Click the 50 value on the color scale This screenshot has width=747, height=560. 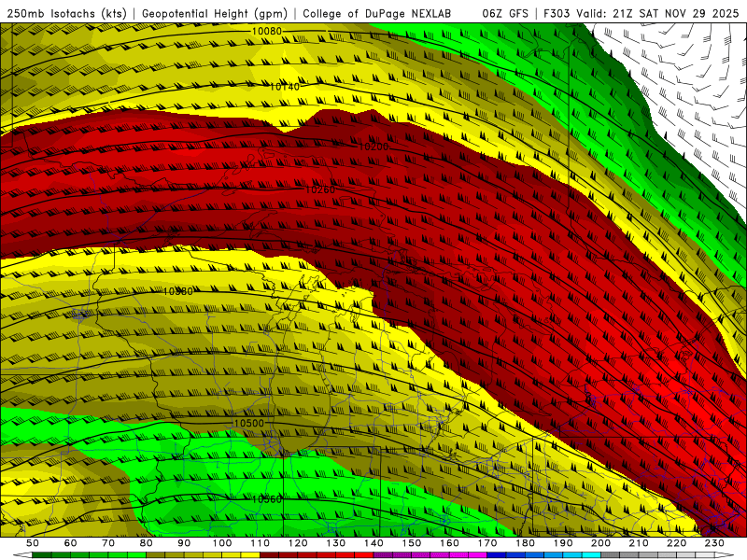[x=33, y=543]
